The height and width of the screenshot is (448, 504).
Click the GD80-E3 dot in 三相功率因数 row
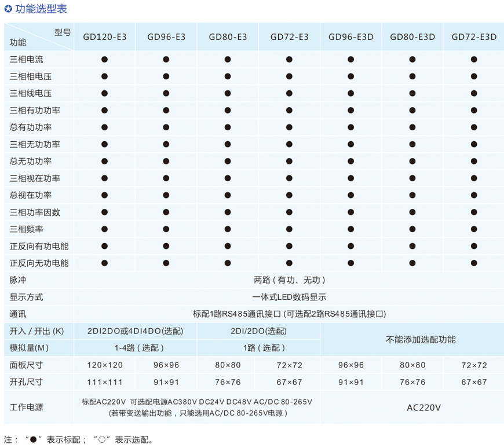coord(228,212)
